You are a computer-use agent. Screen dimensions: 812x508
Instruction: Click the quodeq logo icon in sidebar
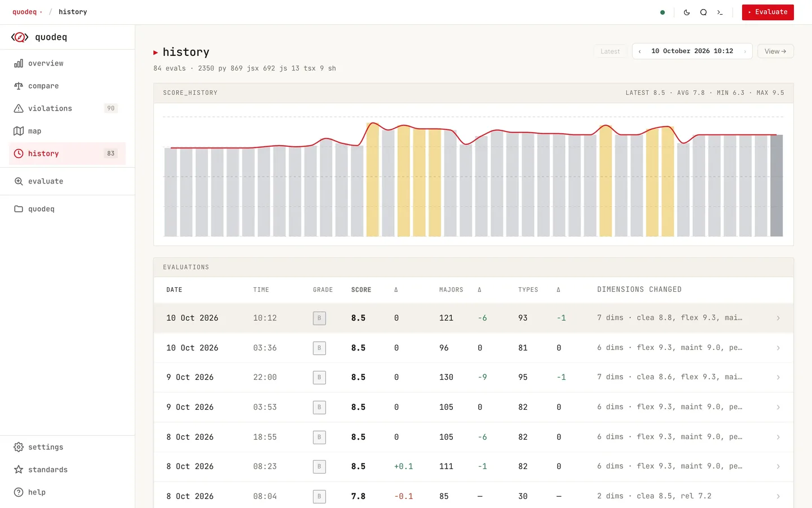20,37
